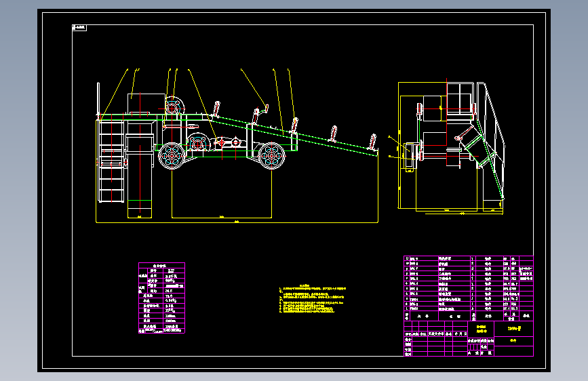This screenshot has height=381, width=588.
Task: Select the overall length dimension line at bottom
Action: [x=237, y=222]
